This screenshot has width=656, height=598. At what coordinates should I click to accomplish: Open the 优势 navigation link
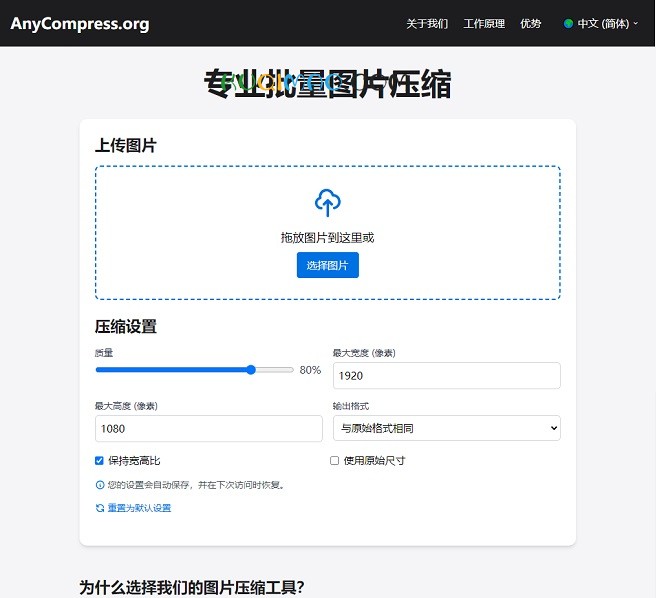(530, 24)
